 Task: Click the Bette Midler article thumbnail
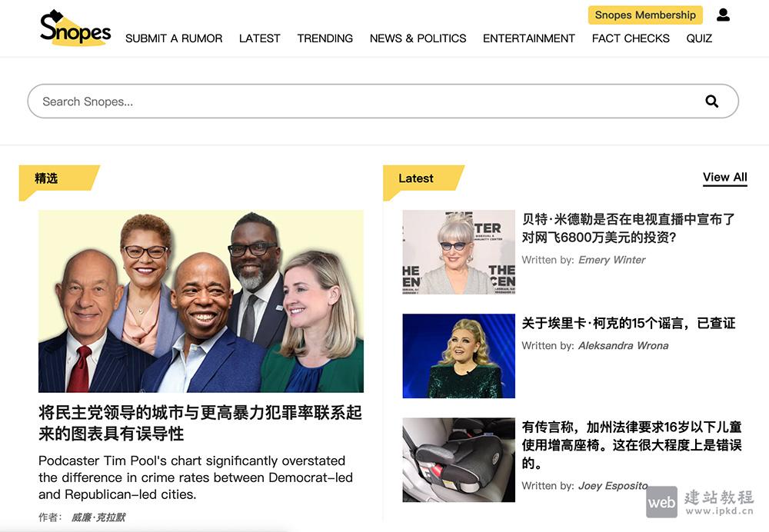pos(458,252)
